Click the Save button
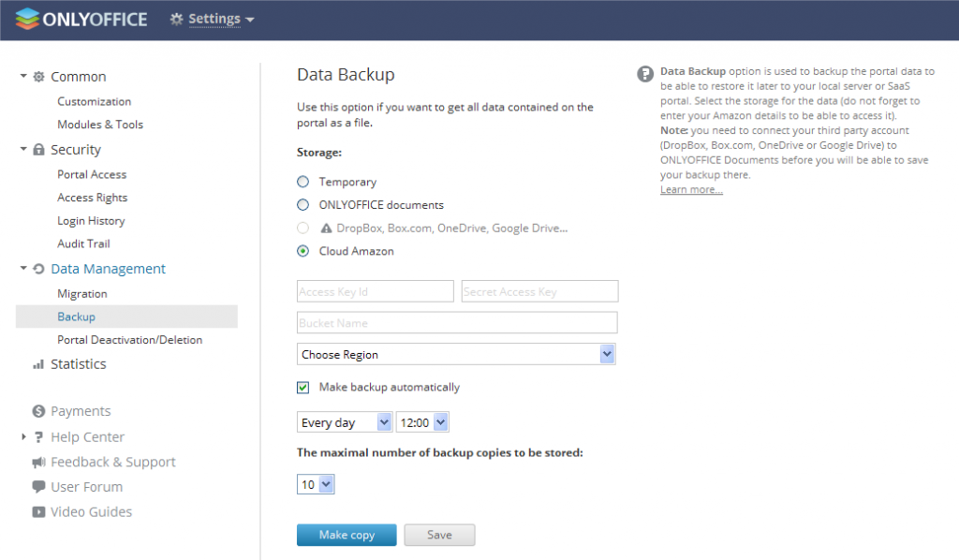The height and width of the screenshot is (560, 959). (x=439, y=535)
